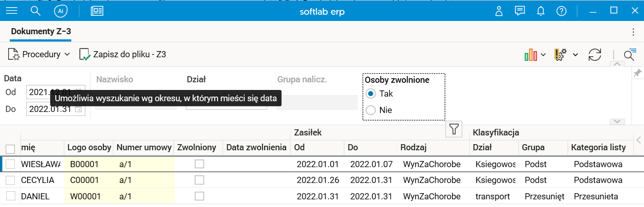Open the messages chat icon
This screenshot has height=207, width=644.
tap(520, 11)
